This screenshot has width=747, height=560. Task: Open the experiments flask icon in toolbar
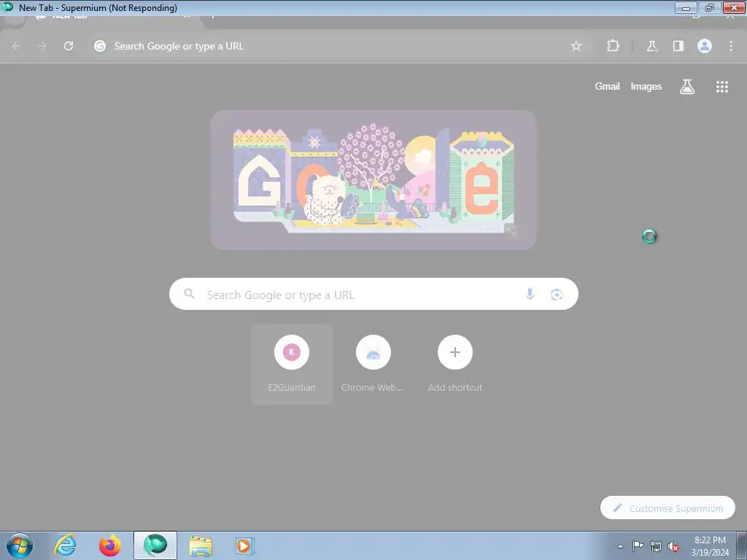coord(651,46)
